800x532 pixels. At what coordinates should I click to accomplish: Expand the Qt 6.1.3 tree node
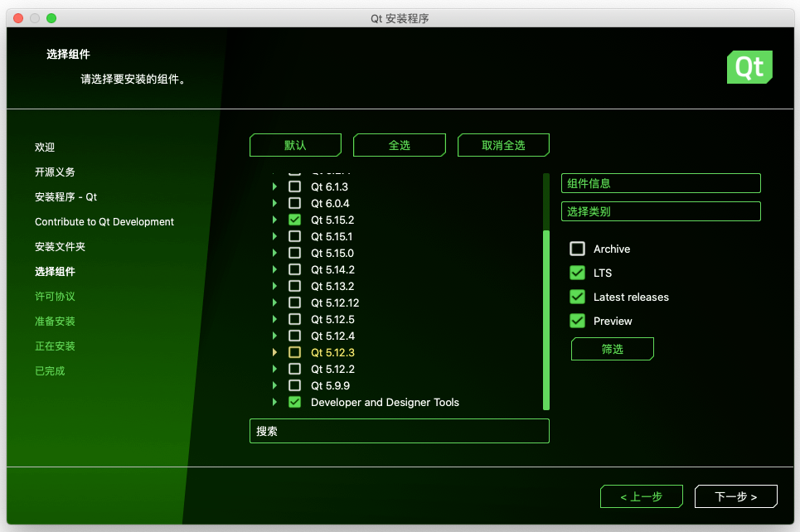[274, 186]
